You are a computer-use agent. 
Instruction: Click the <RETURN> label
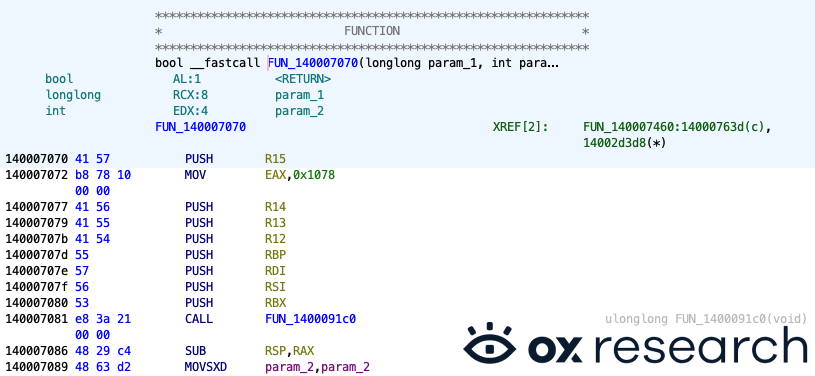[x=303, y=80]
